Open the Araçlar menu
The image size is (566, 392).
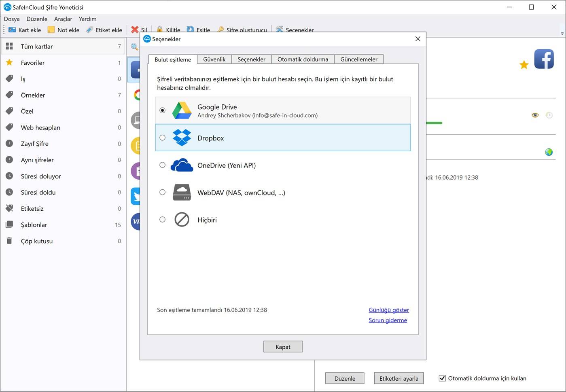(x=63, y=19)
